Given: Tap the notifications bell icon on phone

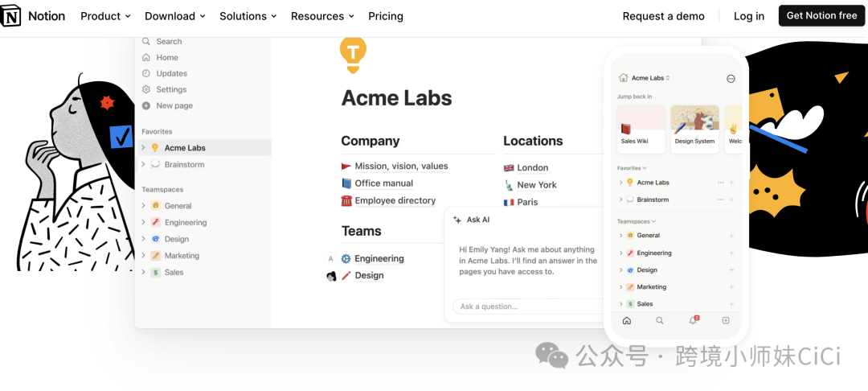Looking at the screenshot, I should (x=693, y=320).
